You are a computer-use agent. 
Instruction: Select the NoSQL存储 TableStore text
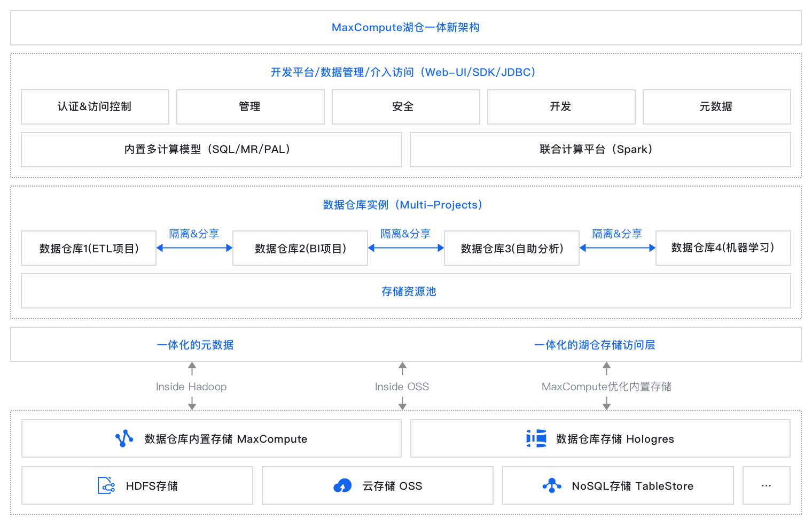click(x=633, y=486)
